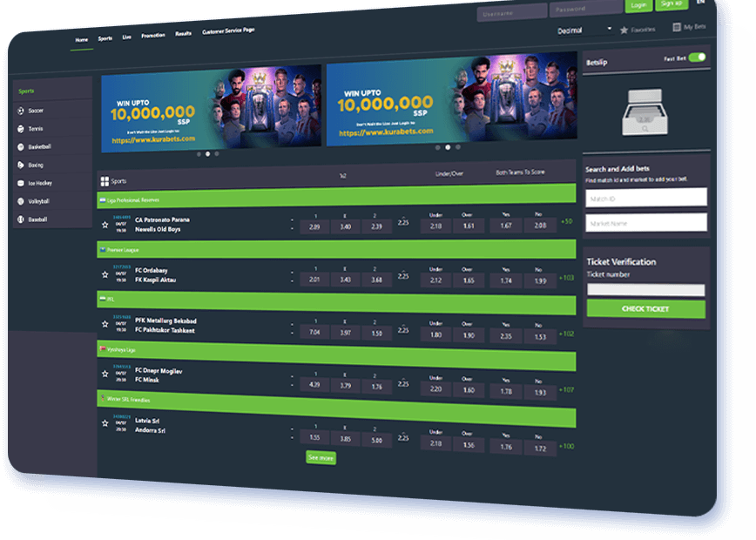
Task: Choose the Basketball icon in the sports list
Action: coord(21,146)
